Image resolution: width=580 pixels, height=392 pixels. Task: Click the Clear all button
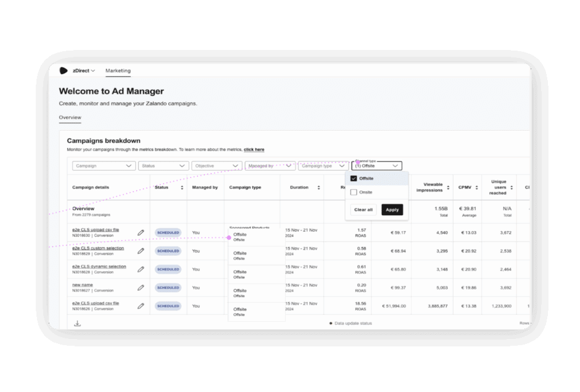pos(363,210)
